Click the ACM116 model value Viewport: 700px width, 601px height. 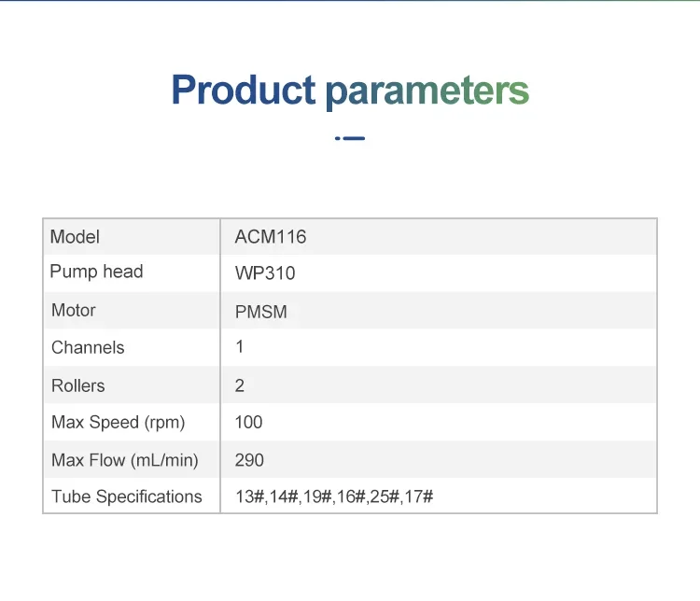tap(271, 237)
